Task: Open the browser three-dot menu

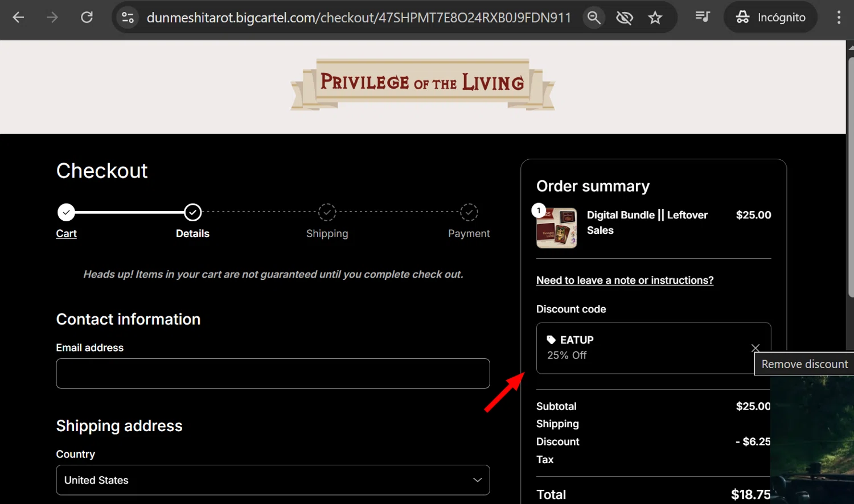Action: (839, 18)
